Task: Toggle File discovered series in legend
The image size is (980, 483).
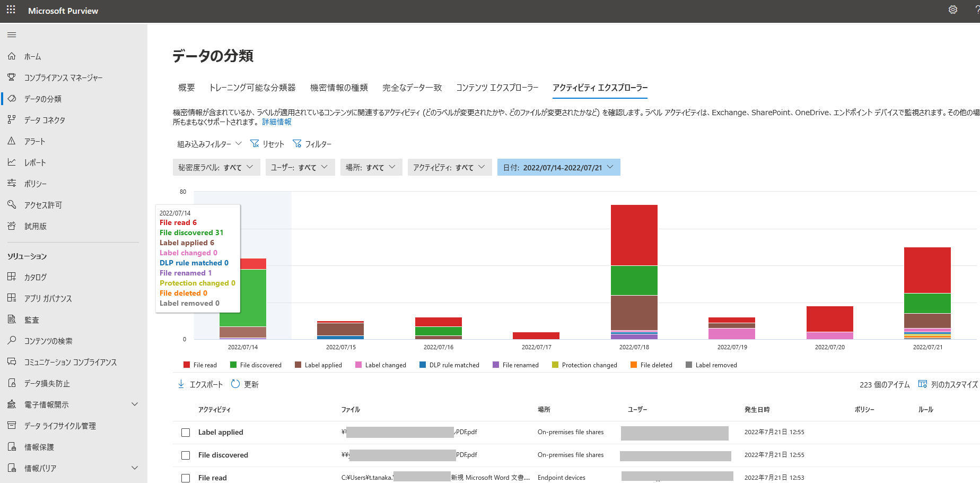Action: 256,365
